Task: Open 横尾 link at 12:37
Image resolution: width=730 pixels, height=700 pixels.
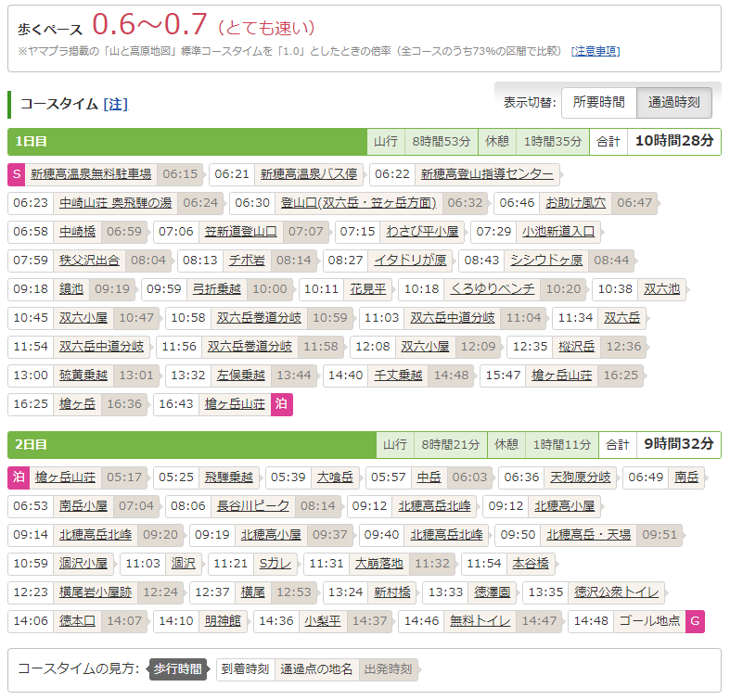Action: click(253, 592)
